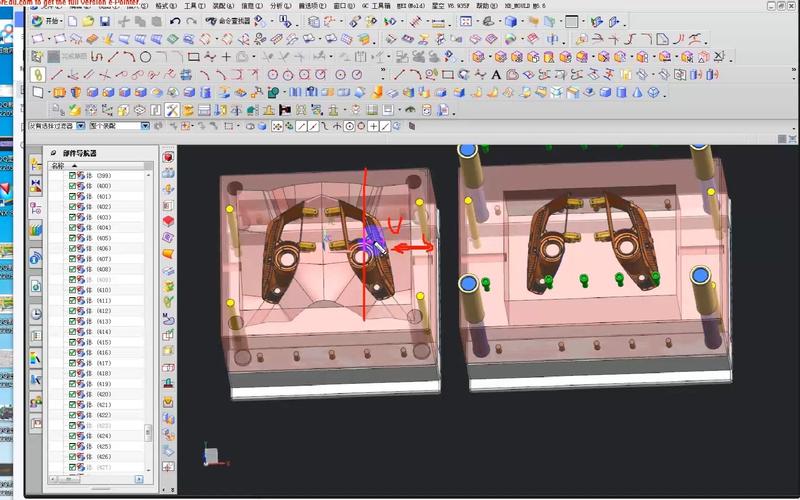Click the chain link icon in curve toolbar

click(38, 74)
